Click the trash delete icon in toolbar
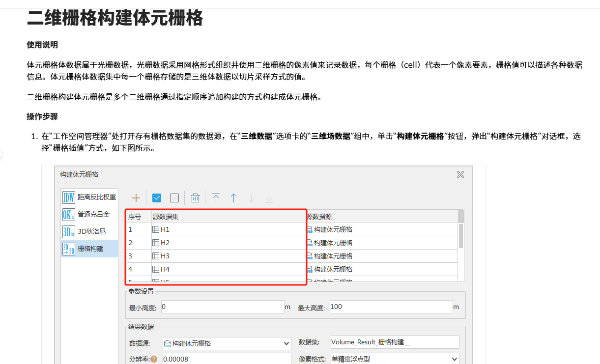600x364 pixels. 195,198
